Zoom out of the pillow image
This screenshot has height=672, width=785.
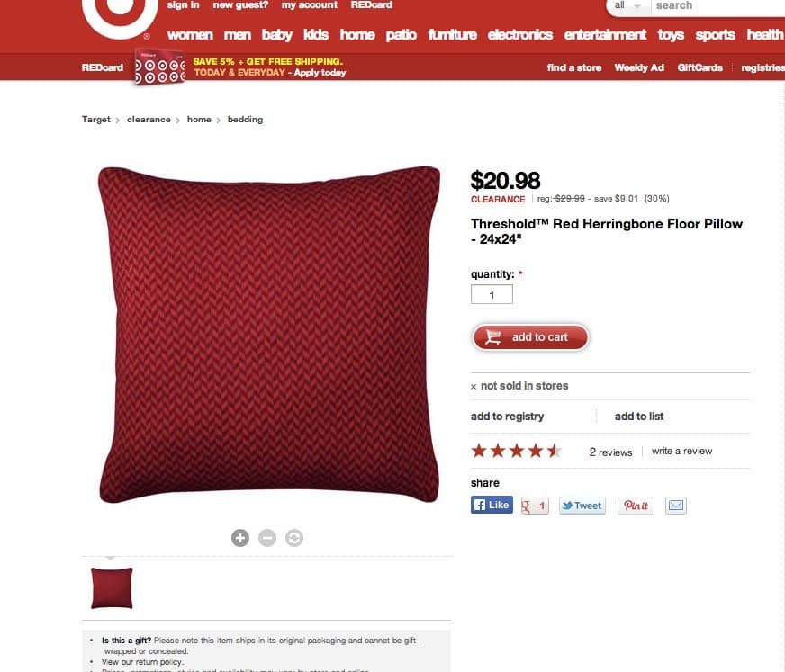pyautogui.click(x=267, y=538)
